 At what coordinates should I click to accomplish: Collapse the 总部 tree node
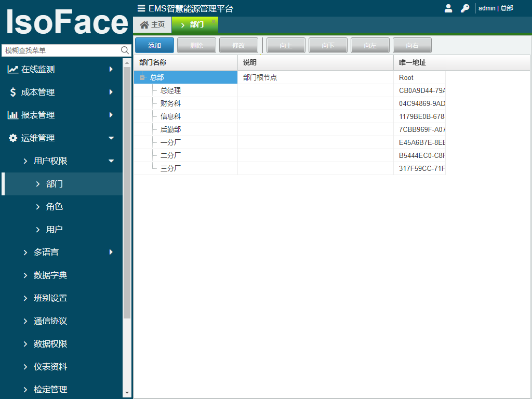(x=142, y=78)
